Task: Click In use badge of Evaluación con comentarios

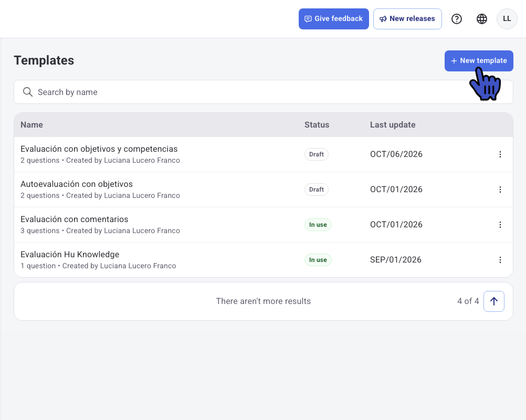Action: [x=318, y=225]
